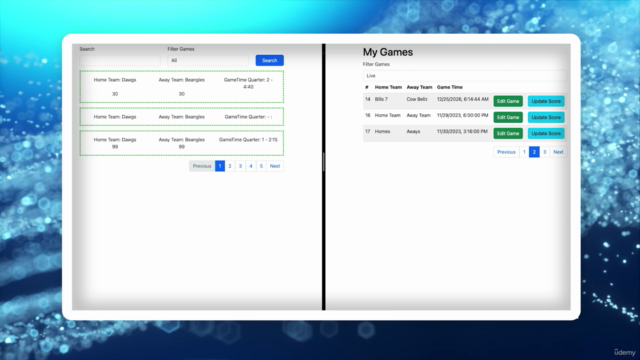Open the My Games filter dropdown showing Live

(464, 76)
